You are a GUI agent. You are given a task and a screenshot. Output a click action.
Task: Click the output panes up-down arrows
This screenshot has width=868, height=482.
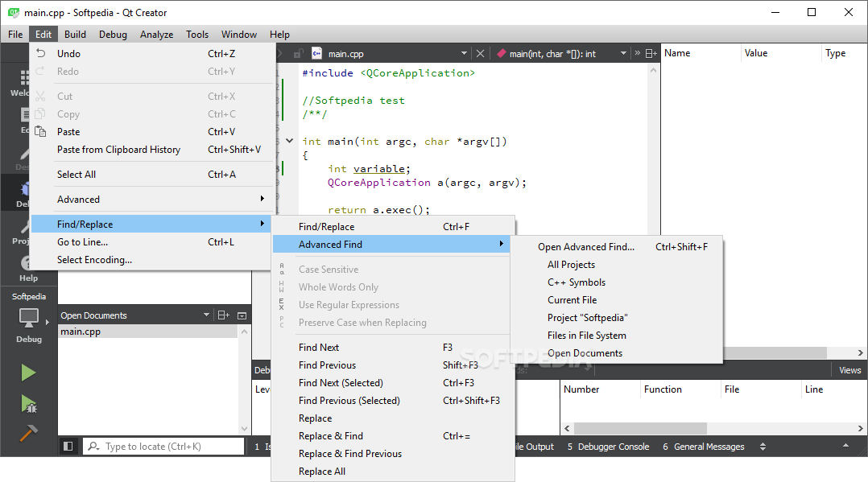(763, 446)
